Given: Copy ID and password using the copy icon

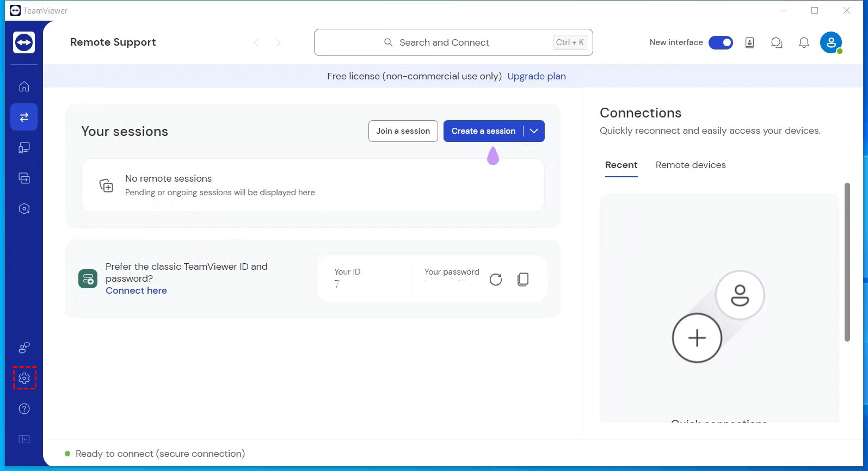Looking at the screenshot, I should point(523,280).
